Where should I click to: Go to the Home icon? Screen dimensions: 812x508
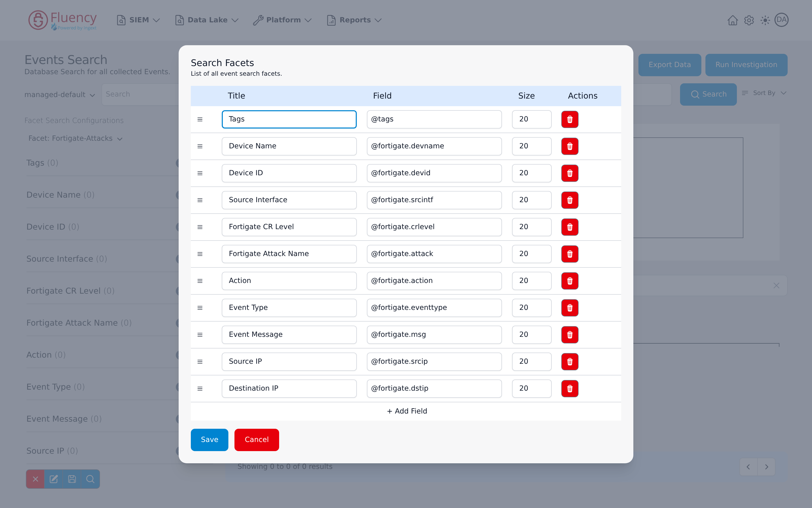click(x=733, y=20)
